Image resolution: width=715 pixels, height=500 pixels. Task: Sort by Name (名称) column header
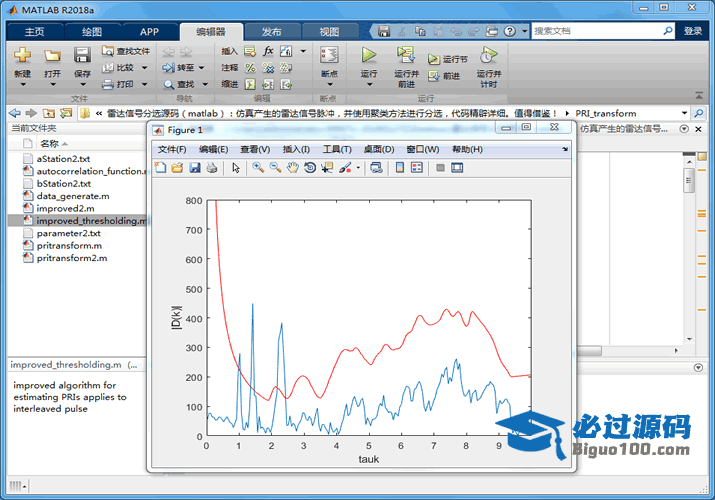[x=49, y=144]
